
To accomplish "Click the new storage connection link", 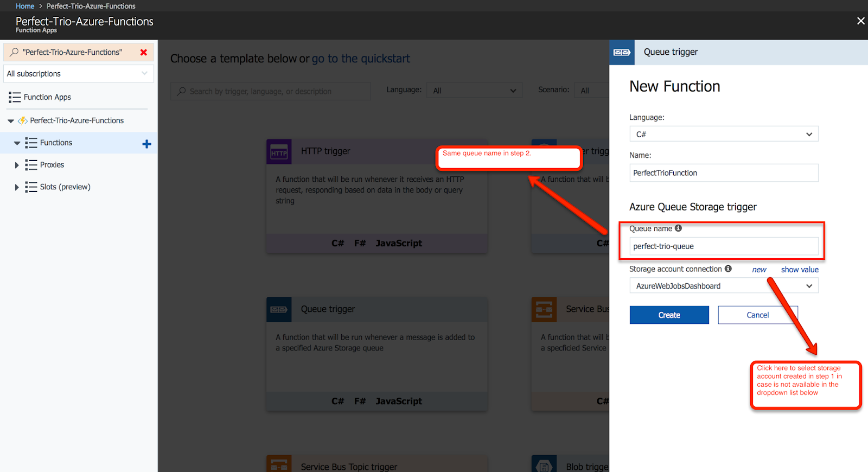I will [759, 270].
